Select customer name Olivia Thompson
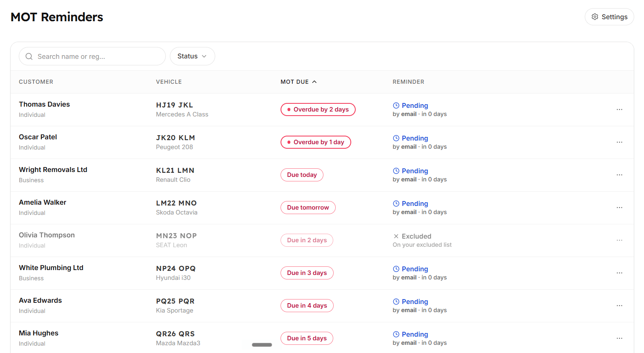The height and width of the screenshot is (353, 644). click(47, 235)
